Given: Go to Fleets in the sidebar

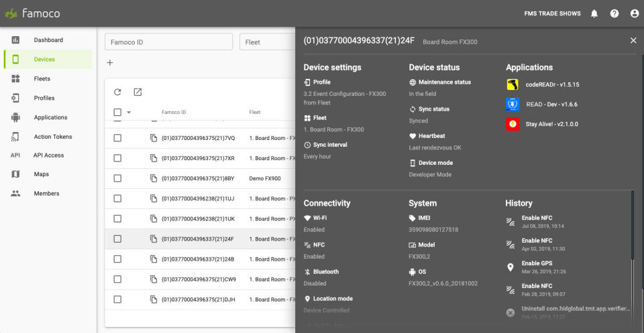Looking at the screenshot, I should 42,78.
